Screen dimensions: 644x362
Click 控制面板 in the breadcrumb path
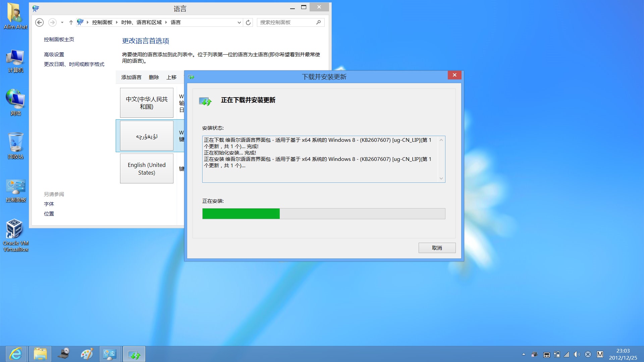[102, 22]
